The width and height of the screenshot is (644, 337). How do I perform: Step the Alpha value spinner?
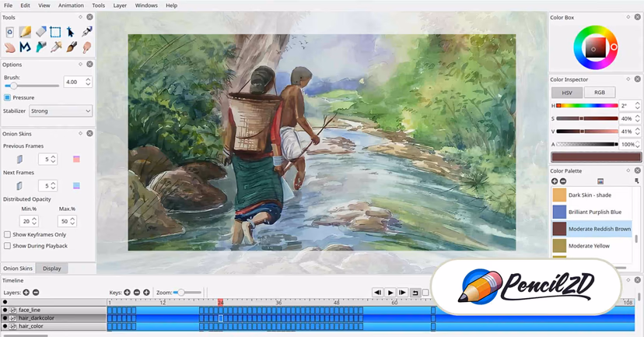pyautogui.click(x=638, y=144)
